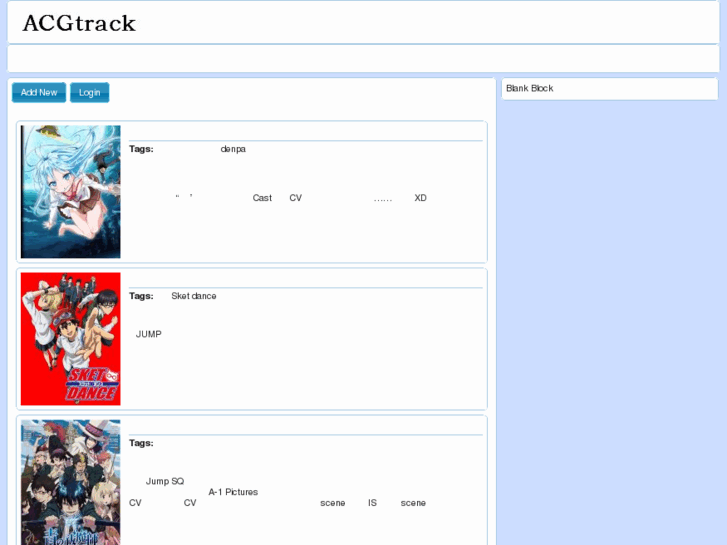Click the Tags label above Jump SQ
The width and height of the screenshot is (727, 545).
point(141,443)
